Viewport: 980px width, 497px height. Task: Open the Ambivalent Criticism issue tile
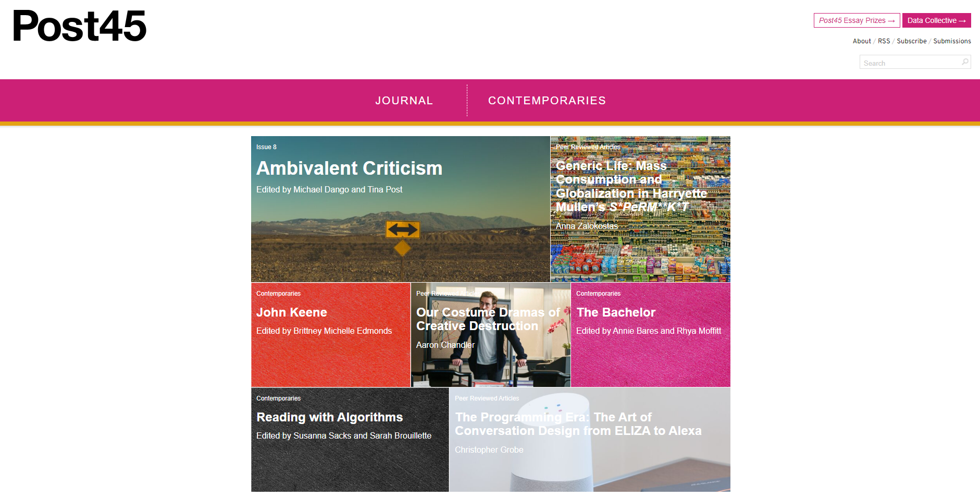coord(401,209)
